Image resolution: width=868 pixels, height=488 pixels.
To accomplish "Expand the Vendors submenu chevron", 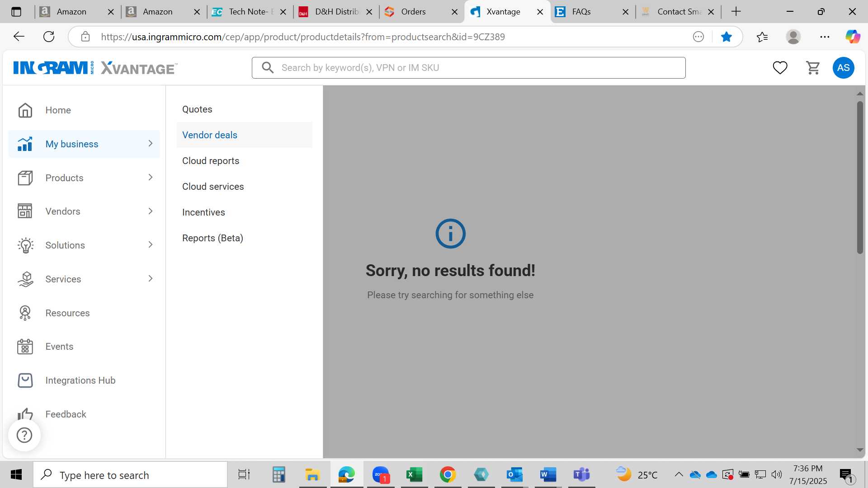I will (151, 211).
